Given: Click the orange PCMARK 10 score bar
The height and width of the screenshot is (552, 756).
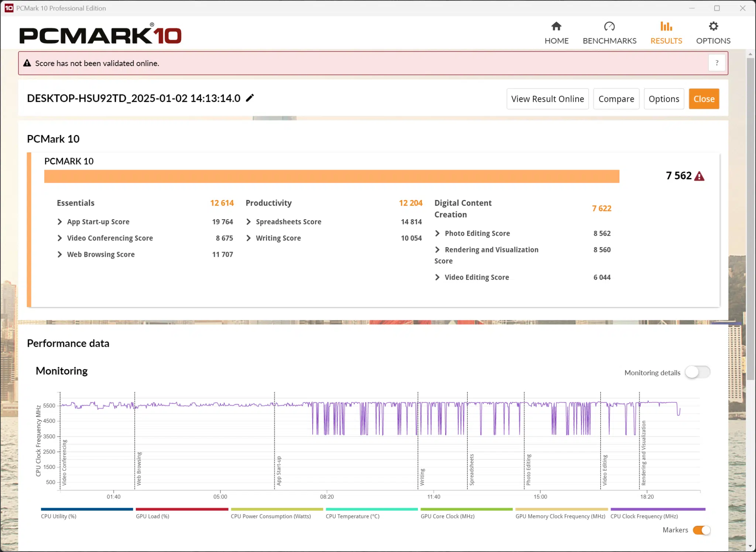Looking at the screenshot, I should (x=331, y=176).
